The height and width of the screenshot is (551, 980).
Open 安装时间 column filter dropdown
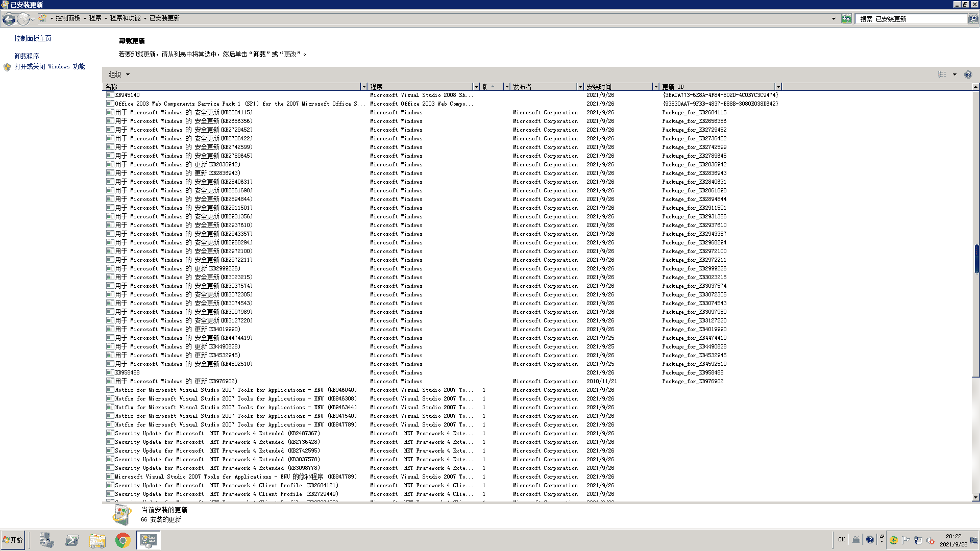pos(656,87)
